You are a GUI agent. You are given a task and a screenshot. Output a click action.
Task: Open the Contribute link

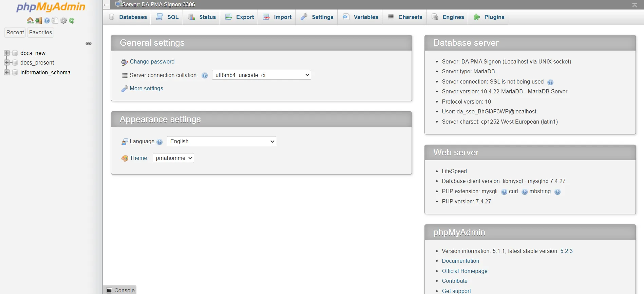point(455,281)
